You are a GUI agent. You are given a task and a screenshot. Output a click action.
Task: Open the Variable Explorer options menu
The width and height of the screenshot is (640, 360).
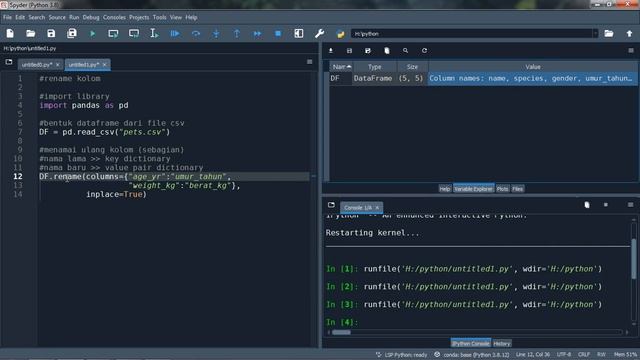[x=631, y=51]
